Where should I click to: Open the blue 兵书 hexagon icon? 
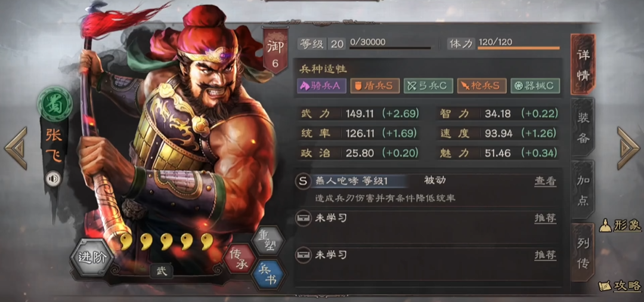[267, 274]
